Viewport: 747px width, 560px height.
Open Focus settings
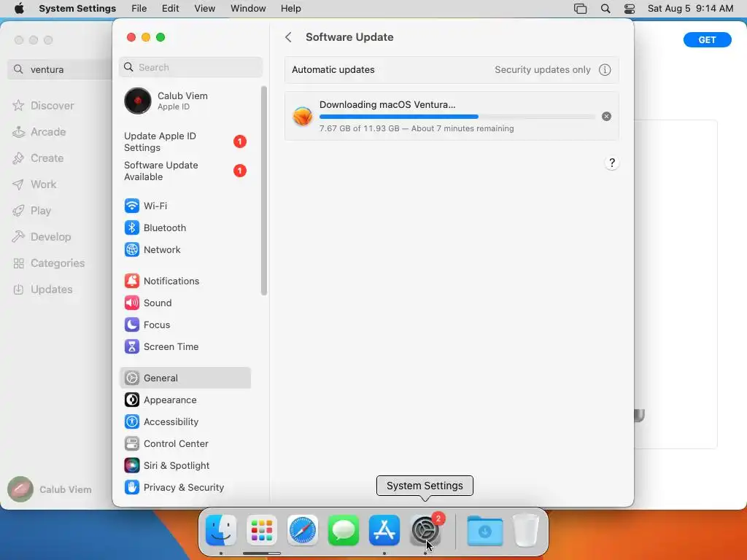[x=185, y=324]
